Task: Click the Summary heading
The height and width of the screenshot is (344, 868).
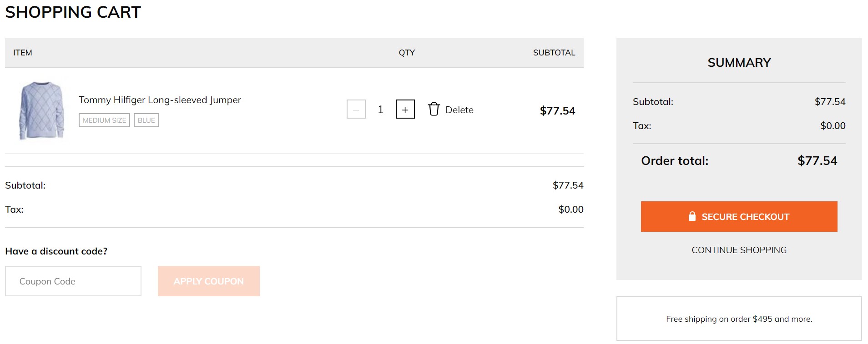Action: pyautogui.click(x=739, y=63)
